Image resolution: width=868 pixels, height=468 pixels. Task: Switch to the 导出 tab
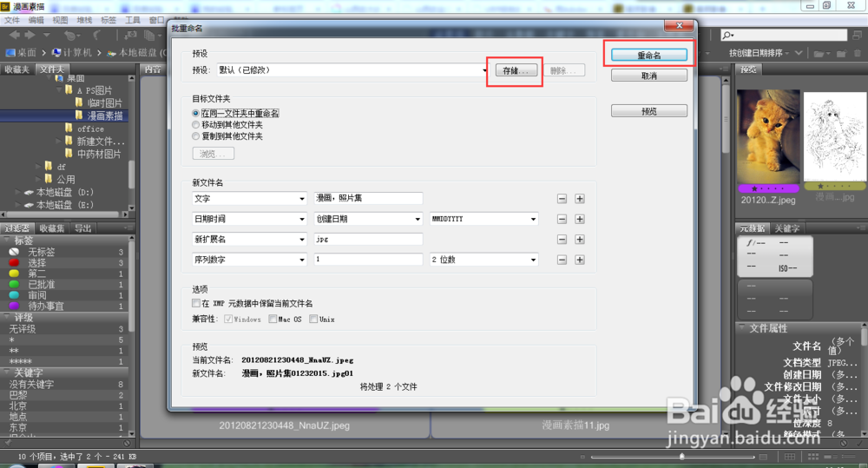pyautogui.click(x=83, y=228)
